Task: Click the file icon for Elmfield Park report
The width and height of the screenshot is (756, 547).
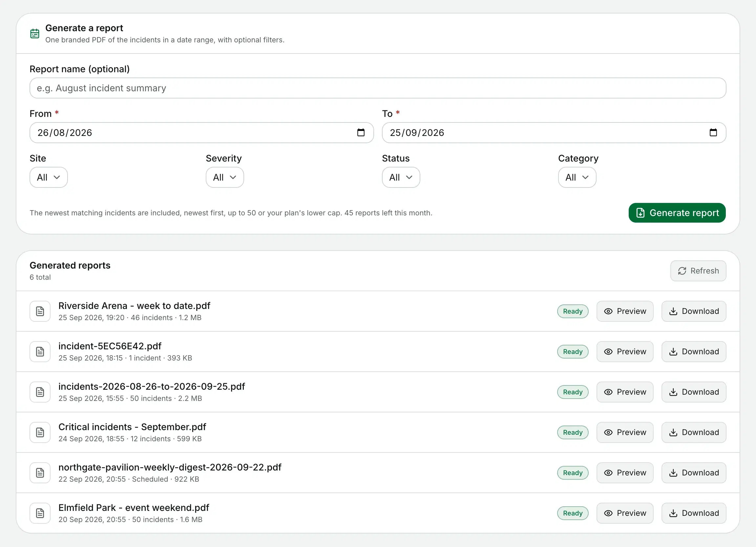Action: [x=40, y=513]
